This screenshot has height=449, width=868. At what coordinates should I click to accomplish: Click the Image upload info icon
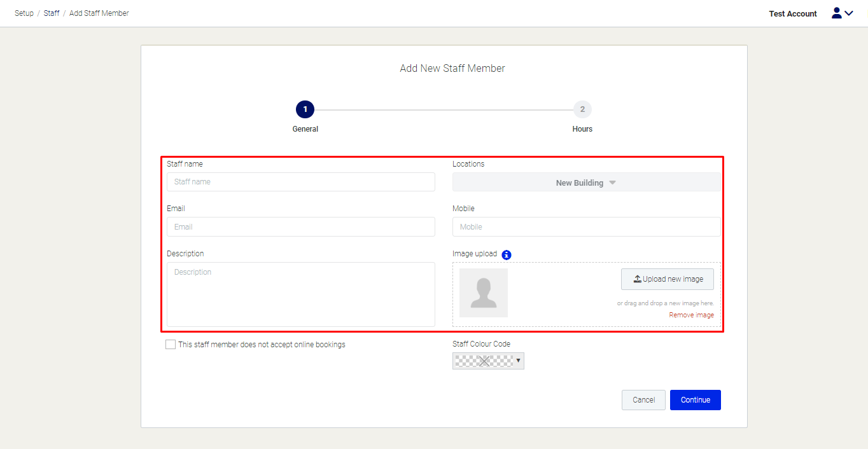507,254
